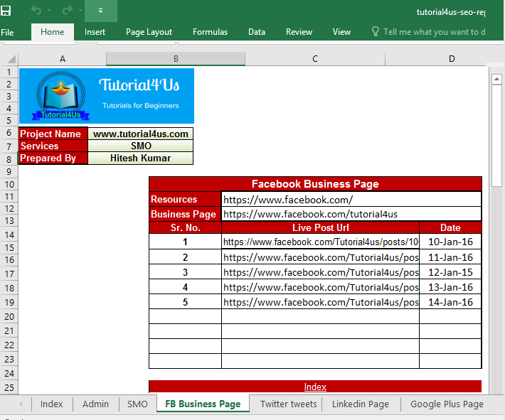Click the Save icon in title bar
Viewport: 505px width, 420px height.
pos(6,11)
